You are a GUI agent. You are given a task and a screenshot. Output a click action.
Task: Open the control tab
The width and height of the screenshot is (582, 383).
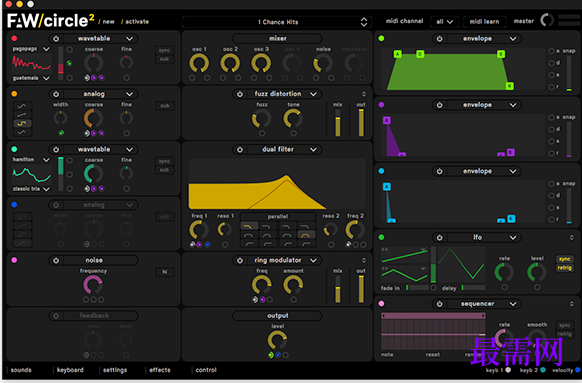coord(206,370)
